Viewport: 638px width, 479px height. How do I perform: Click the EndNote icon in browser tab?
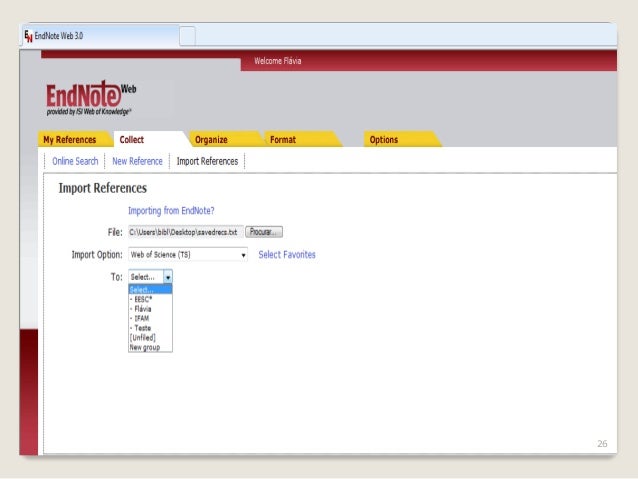tap(28, 36)
